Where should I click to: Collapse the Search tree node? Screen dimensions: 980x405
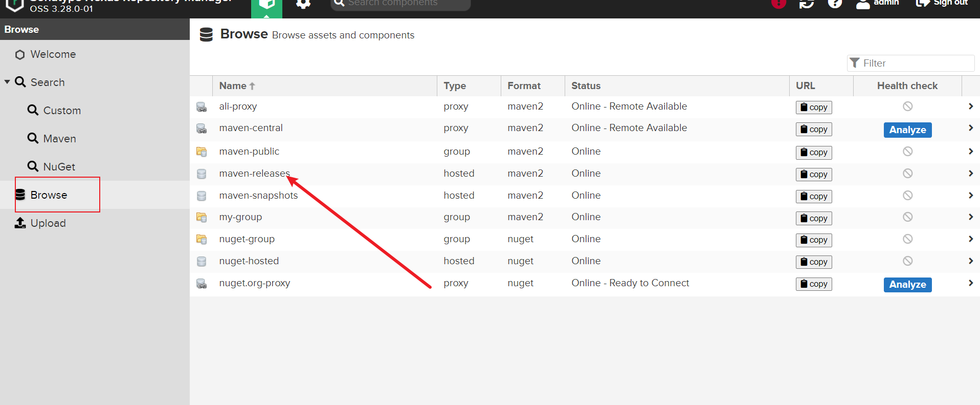(7, 82)
